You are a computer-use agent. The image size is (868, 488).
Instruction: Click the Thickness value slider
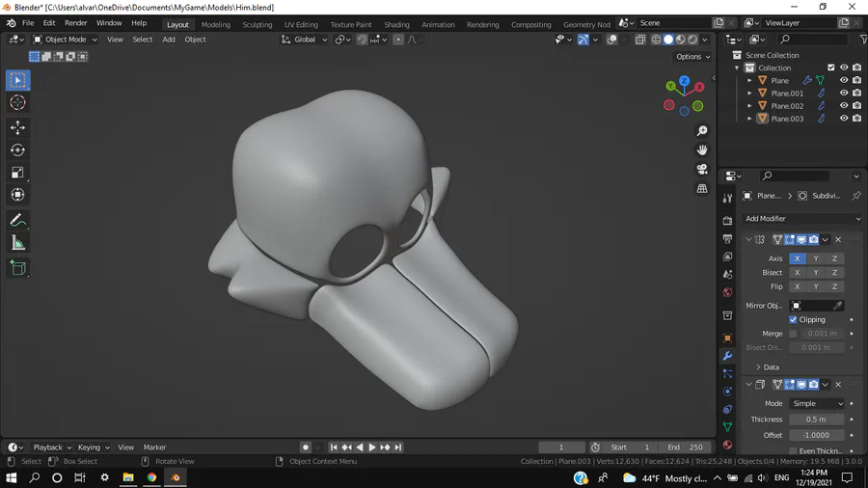point(816,420)
